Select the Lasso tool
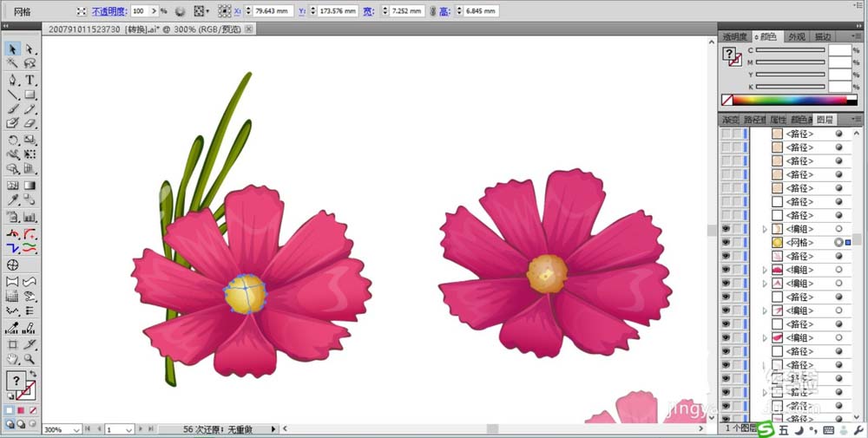Screen dimensions: 868x438 tap(30, 63)
